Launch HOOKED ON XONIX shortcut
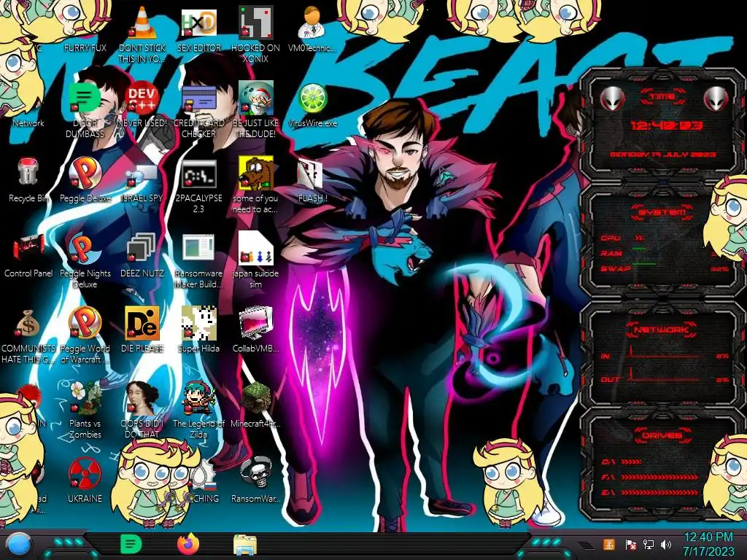This screenshot has height=560, width=747. point(255,23)
